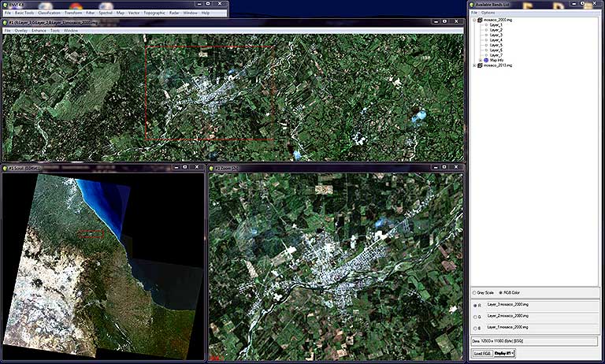Click the ENVI main window title icon

point(6,5)
